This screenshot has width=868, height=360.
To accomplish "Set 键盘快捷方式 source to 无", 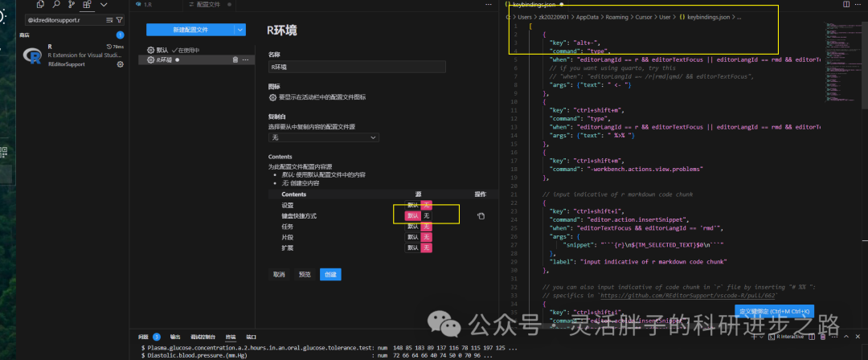I will pos(426,216).
